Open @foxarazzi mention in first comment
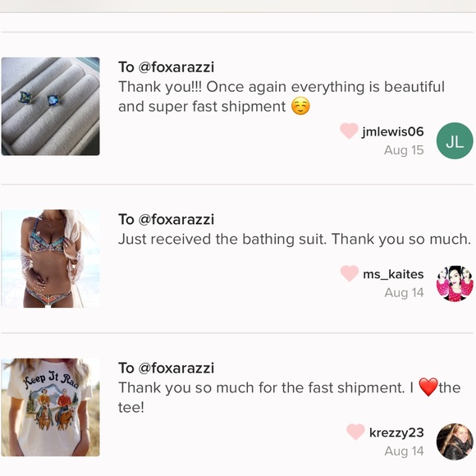The height and width of the screenshot is (476, 476). point(176,67)
